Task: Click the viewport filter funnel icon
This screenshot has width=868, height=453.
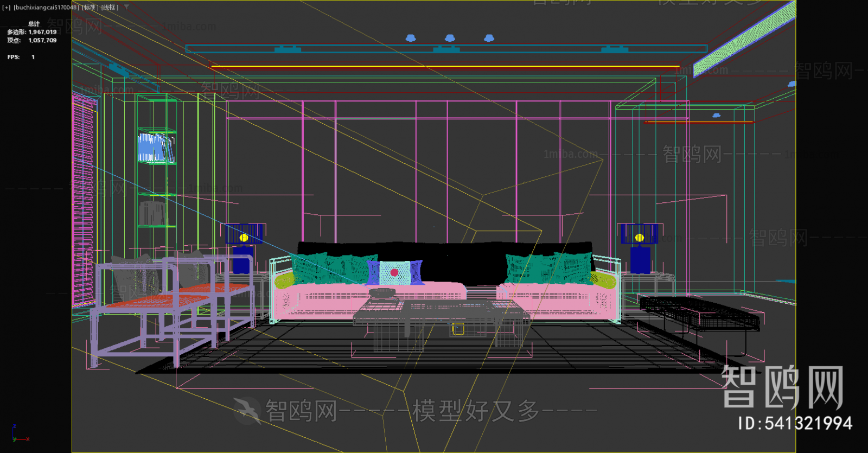Action: point(126,7)
